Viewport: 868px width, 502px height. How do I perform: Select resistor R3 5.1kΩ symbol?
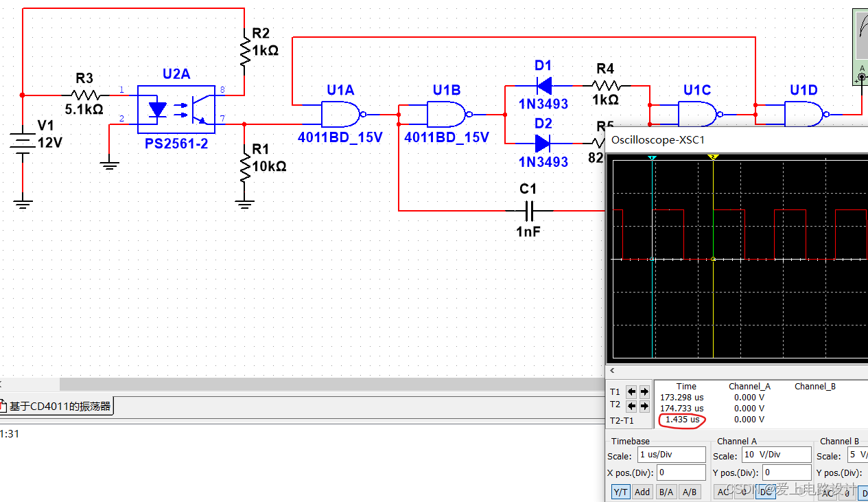(86, 95)
